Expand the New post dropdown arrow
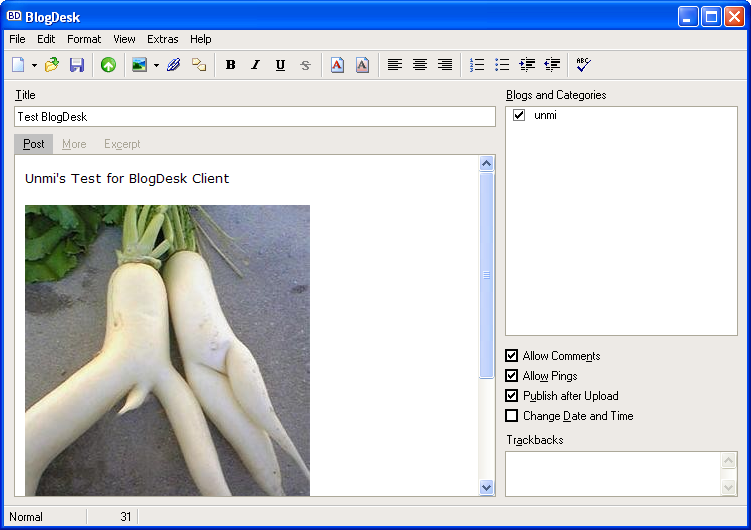This screenshot has height=530, width=751. [34, 65]
